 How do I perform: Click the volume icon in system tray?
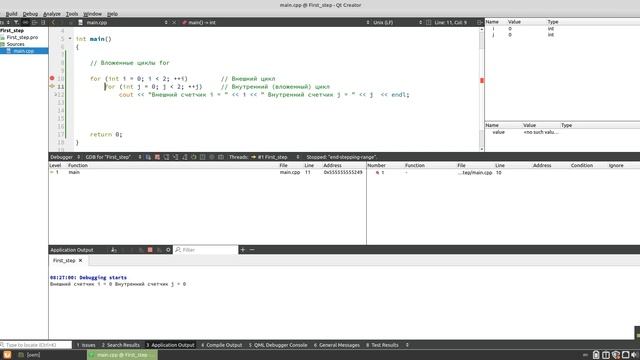point(635,355)
